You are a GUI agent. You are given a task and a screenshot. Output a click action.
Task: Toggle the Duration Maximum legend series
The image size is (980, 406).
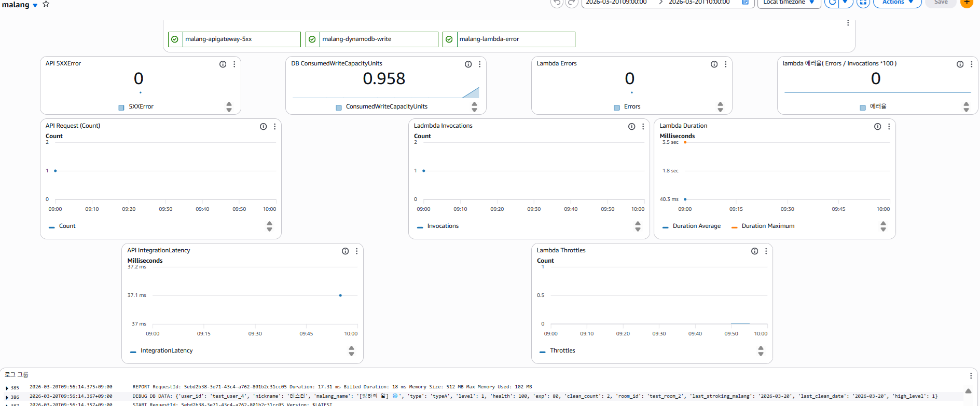click(768, 226)
